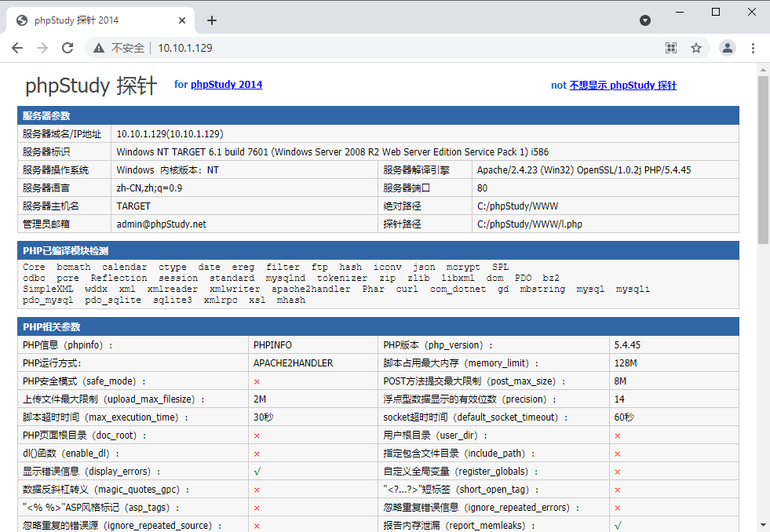Click the com_dotnet module name
Image resolution: width=770 pixels, height=532 pixels.
[x=458, y=289]
